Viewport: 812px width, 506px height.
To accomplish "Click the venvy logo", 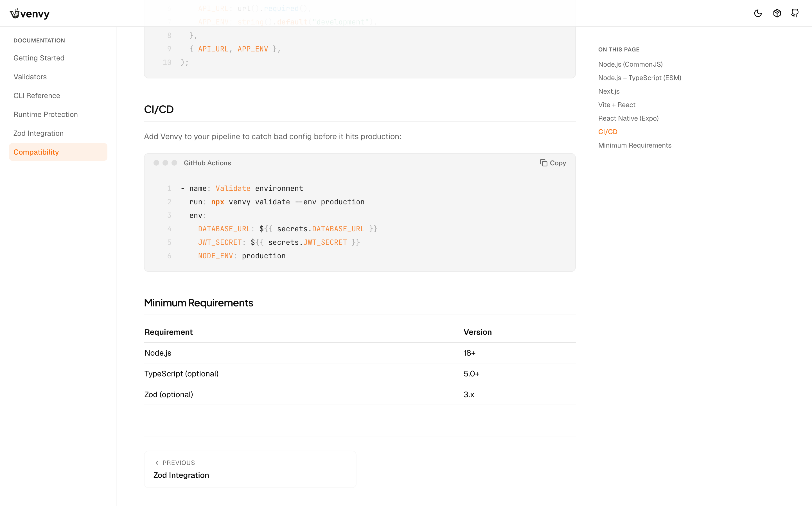I will [30, 14].
